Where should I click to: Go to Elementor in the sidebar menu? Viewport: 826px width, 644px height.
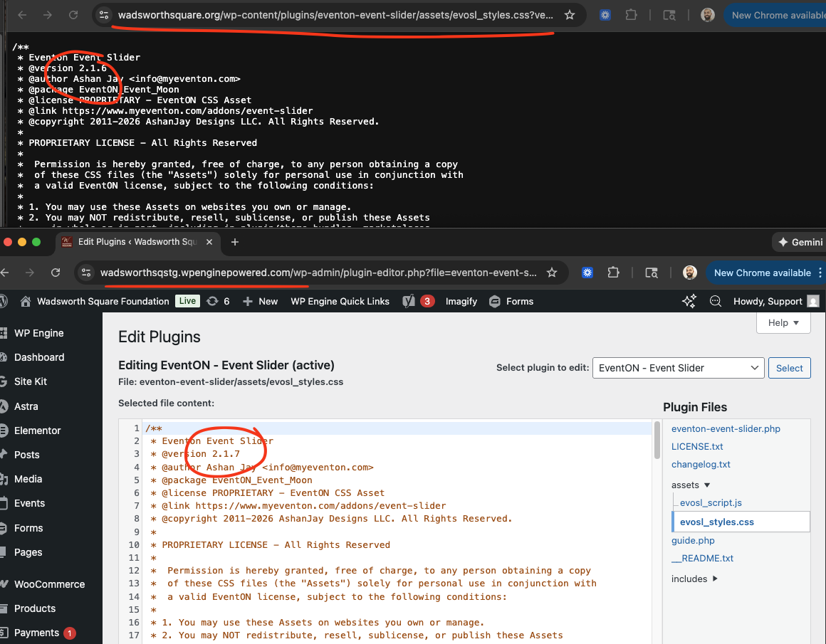point(37,431)
